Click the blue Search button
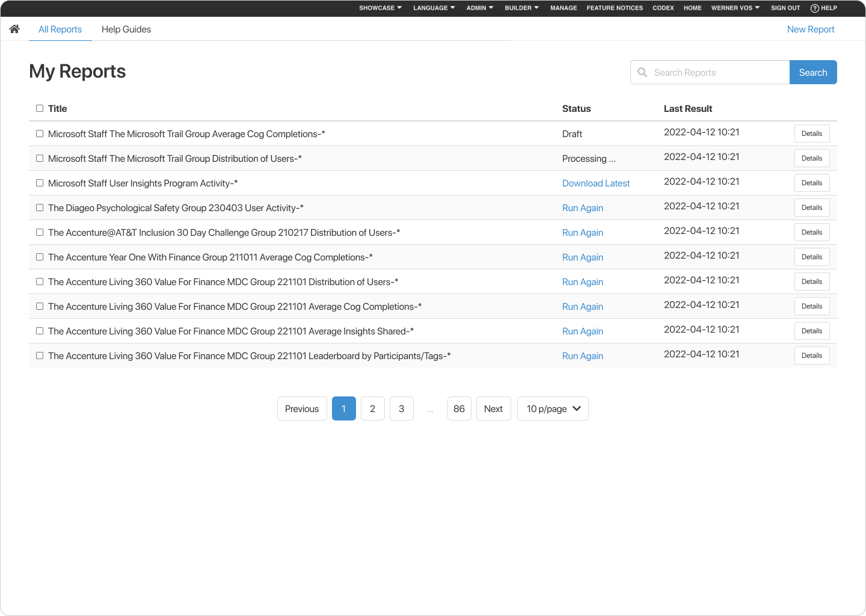This screenshot has height=616, width=866. (x=812, y=72)
